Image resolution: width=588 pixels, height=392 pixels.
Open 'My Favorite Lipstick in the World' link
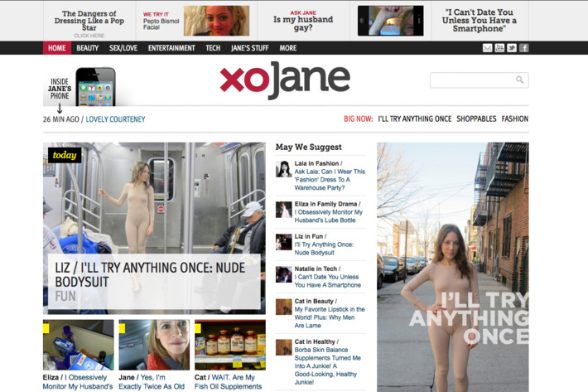(x=330, y=317)
